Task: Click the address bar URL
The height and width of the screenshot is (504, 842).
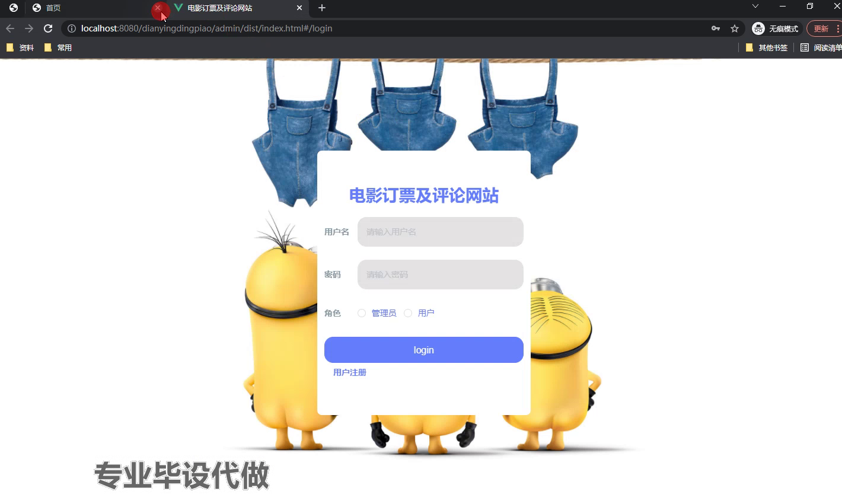Action: [206, 28]
